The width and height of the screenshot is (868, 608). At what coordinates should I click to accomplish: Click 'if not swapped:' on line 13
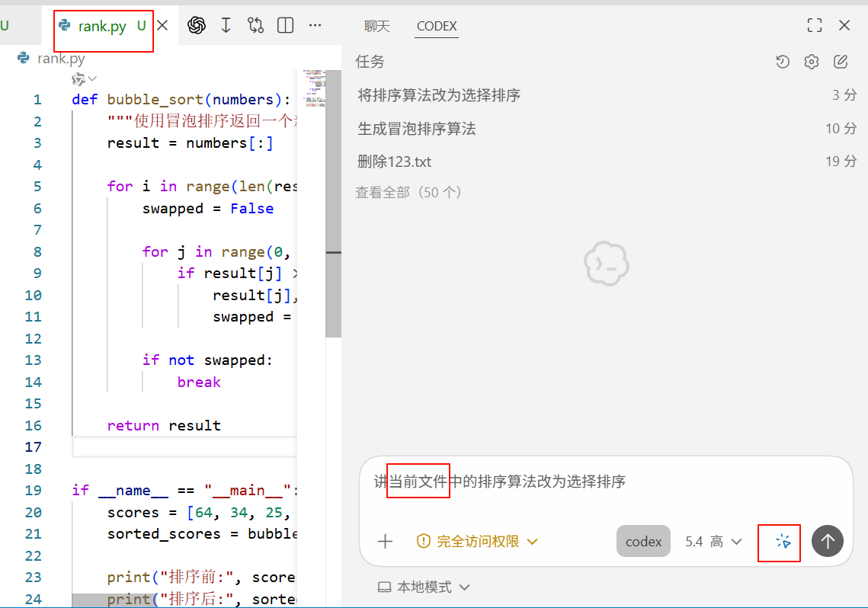(207, 360)
